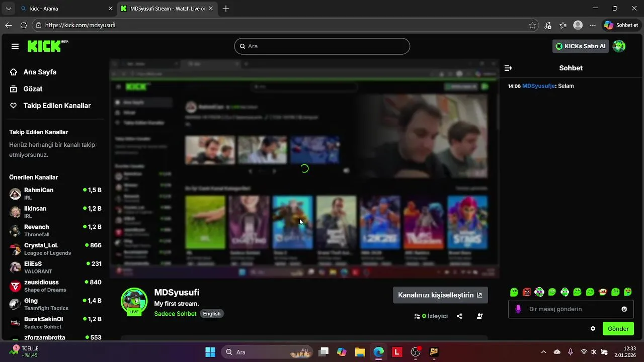Click the moderator tools user icon
644x362 pixels.
pyautogui.click(x=479, y=316)
